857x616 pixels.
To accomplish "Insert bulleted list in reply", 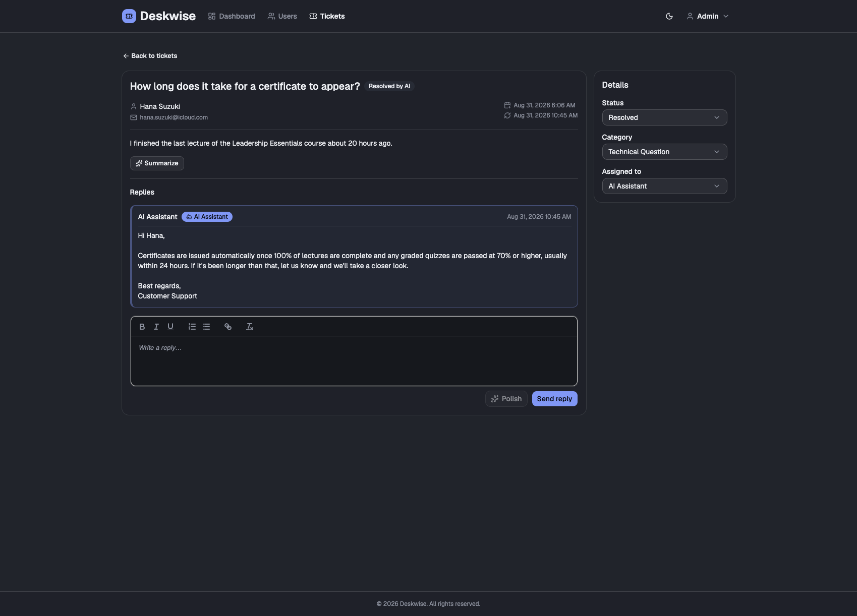I will 206,327.
